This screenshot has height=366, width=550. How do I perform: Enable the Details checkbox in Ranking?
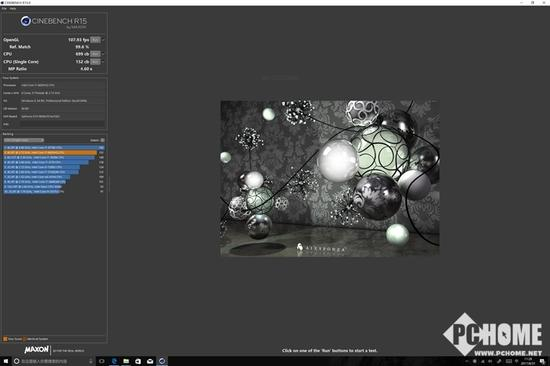(102, 140)
